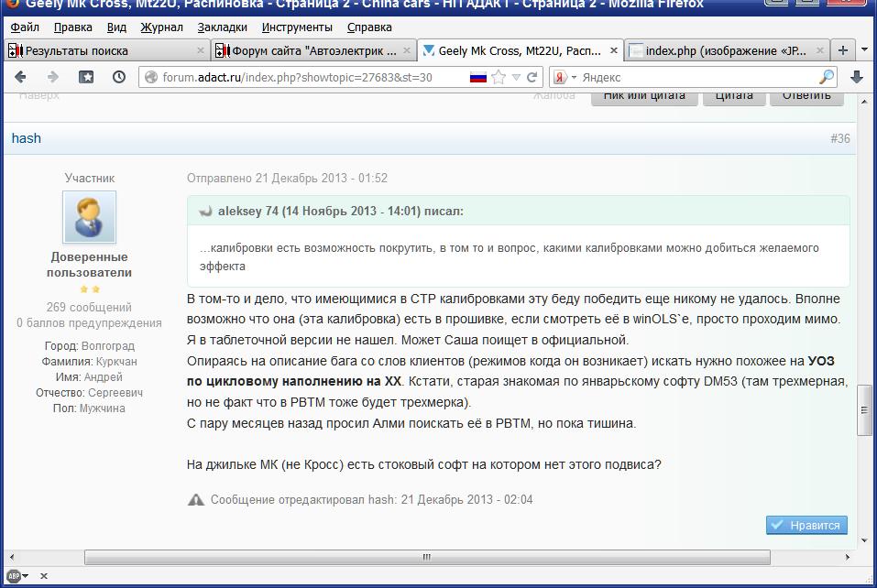Open a new tab with the plus button
Viewport: 877px width, 588px height.
click(x=843, y=50)
